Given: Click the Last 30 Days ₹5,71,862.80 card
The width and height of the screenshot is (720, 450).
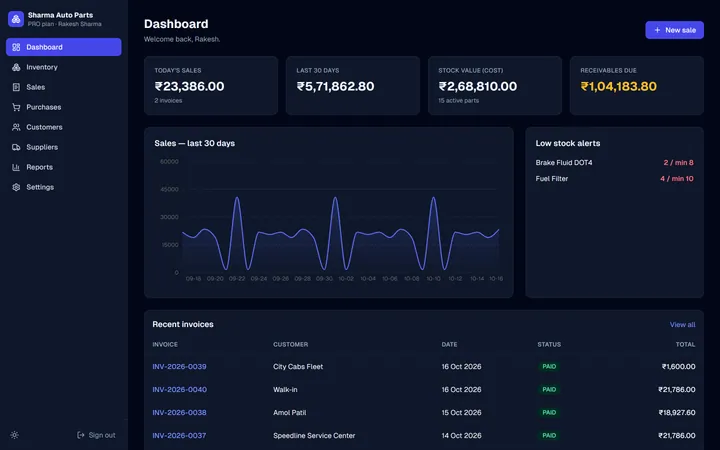Looking at the screenshot, I should coord(353,85).
